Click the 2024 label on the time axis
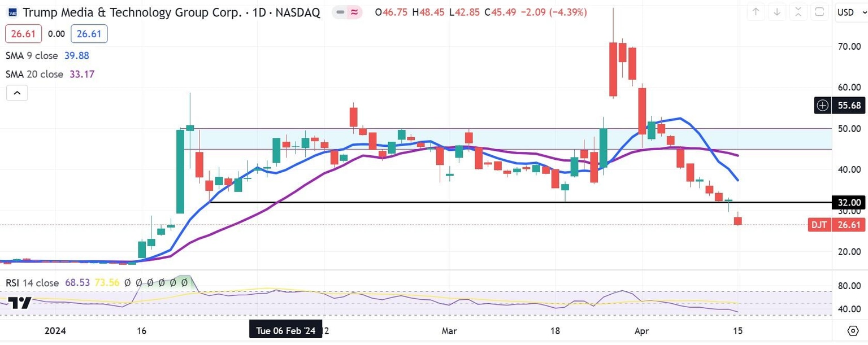Image resolution: width=868 pixels, height=345 pixels. [55, 331]
